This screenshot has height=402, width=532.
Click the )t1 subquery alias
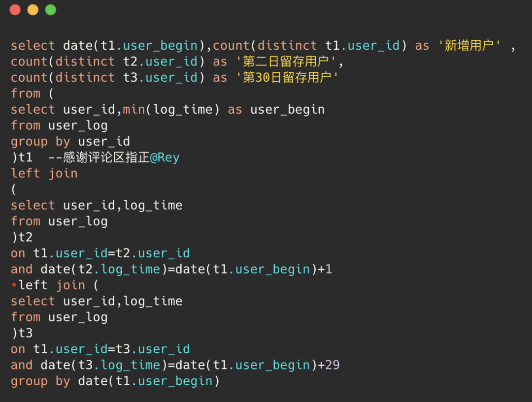click(x=22, y=157)
